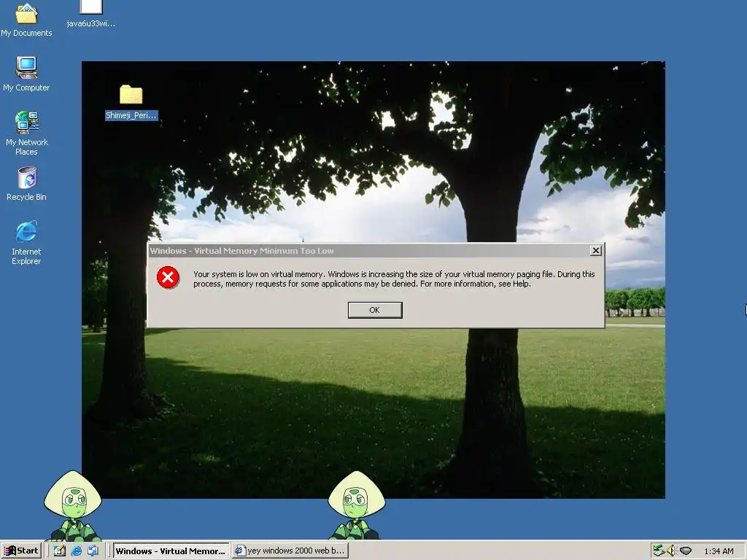The height and width of the screenshot is (560, 747).
Task: Click the gray Shimeji tray icon
Action: tap(685, 551)
